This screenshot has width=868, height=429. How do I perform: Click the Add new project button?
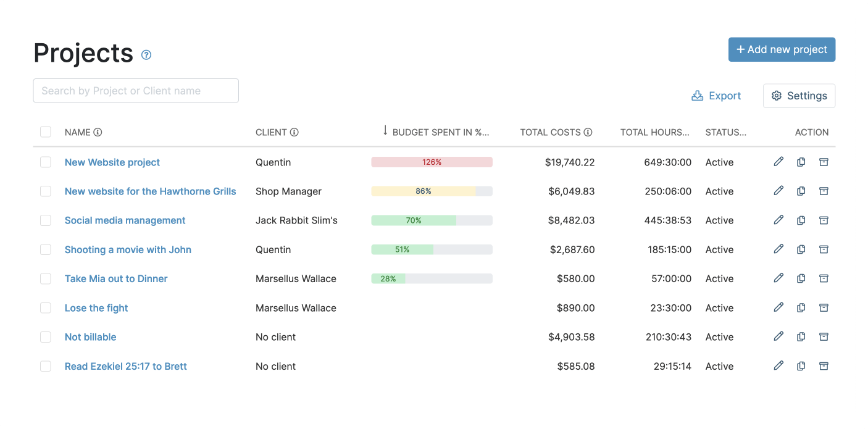pos(782,49)
